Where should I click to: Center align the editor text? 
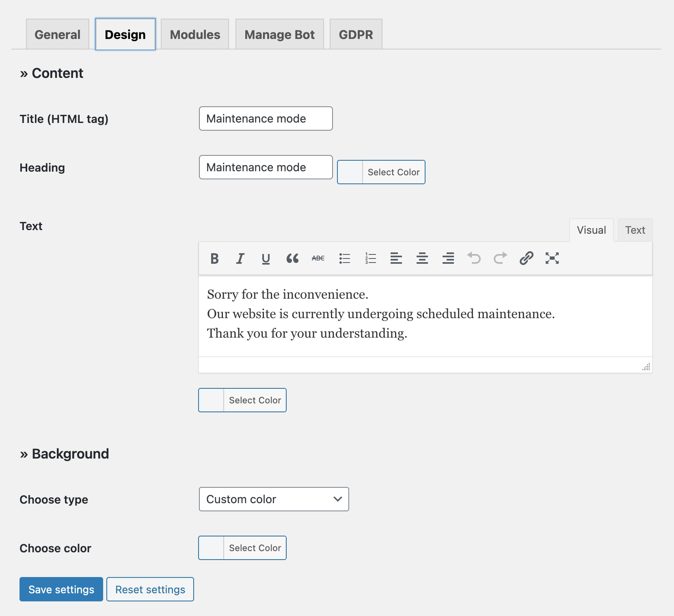(422, 258)
